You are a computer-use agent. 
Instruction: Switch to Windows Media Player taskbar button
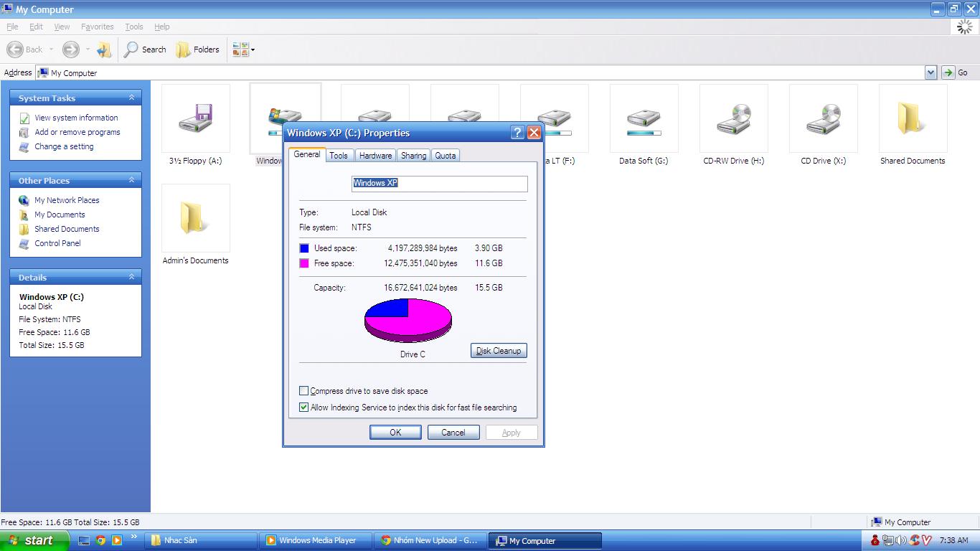(316, 541)
